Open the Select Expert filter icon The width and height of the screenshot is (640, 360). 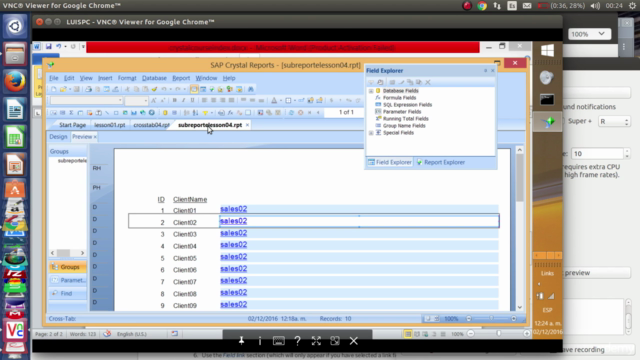point(205,113)
